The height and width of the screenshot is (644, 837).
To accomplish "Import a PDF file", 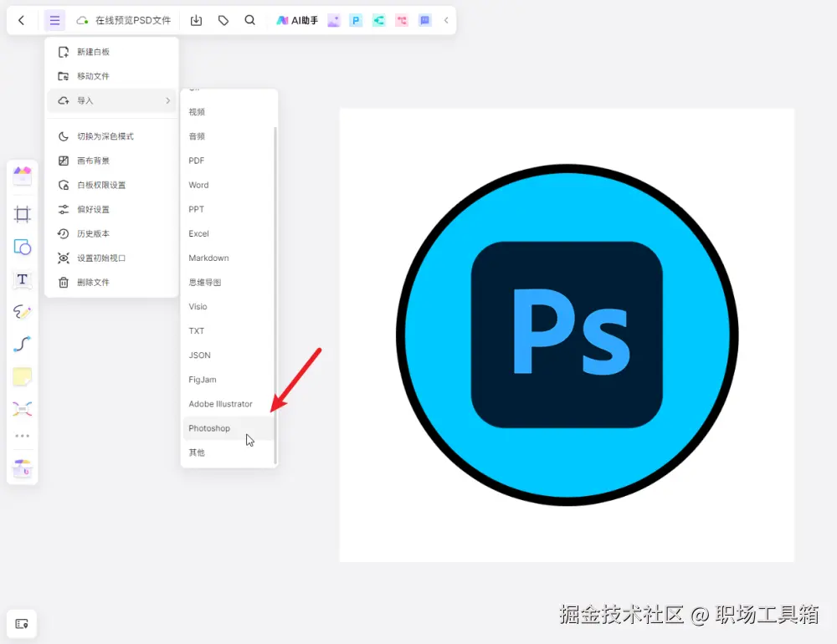I will pyautogui.click(x=228, y=161).
